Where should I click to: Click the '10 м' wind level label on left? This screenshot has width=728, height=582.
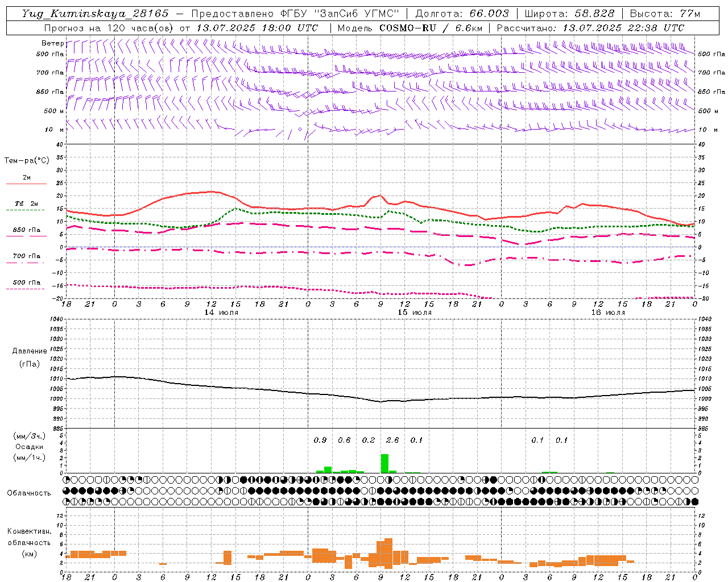55,130
